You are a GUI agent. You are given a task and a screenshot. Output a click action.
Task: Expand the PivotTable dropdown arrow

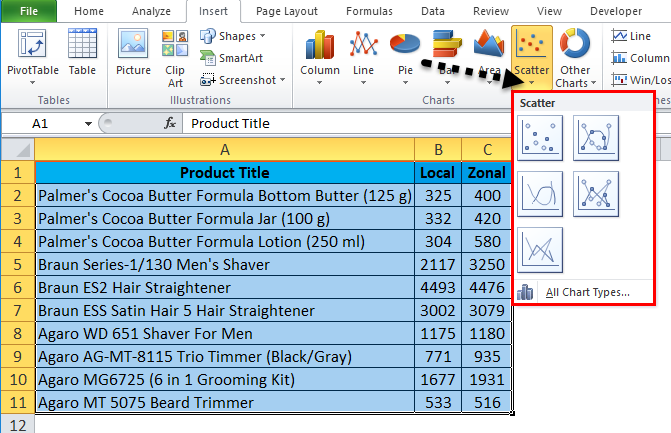33,82
